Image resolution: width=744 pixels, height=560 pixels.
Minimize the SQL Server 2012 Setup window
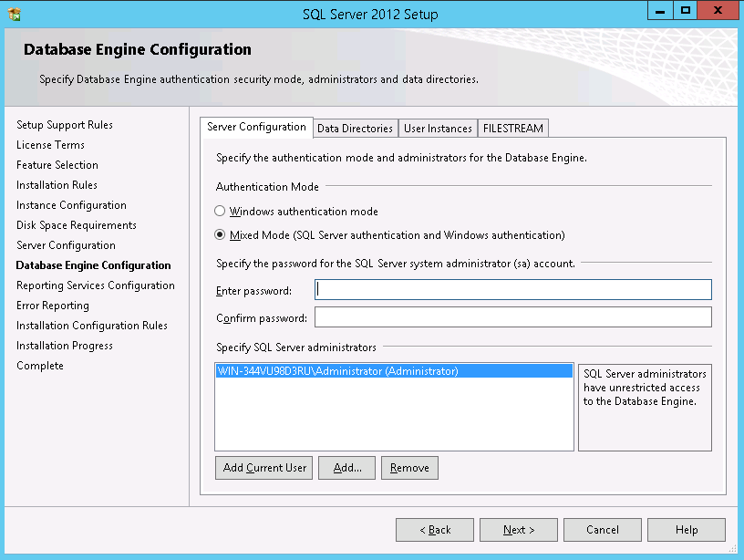tap(660, 10)
